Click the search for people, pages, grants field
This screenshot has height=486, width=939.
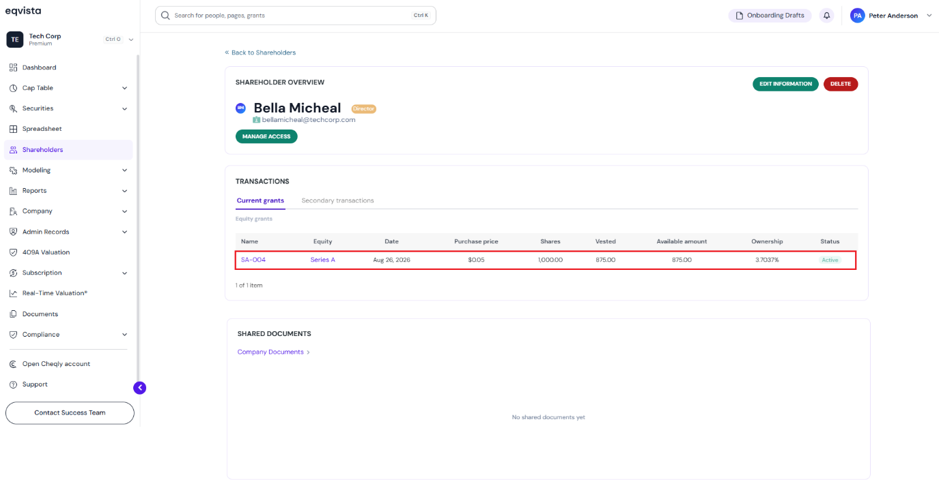point(295,16)
